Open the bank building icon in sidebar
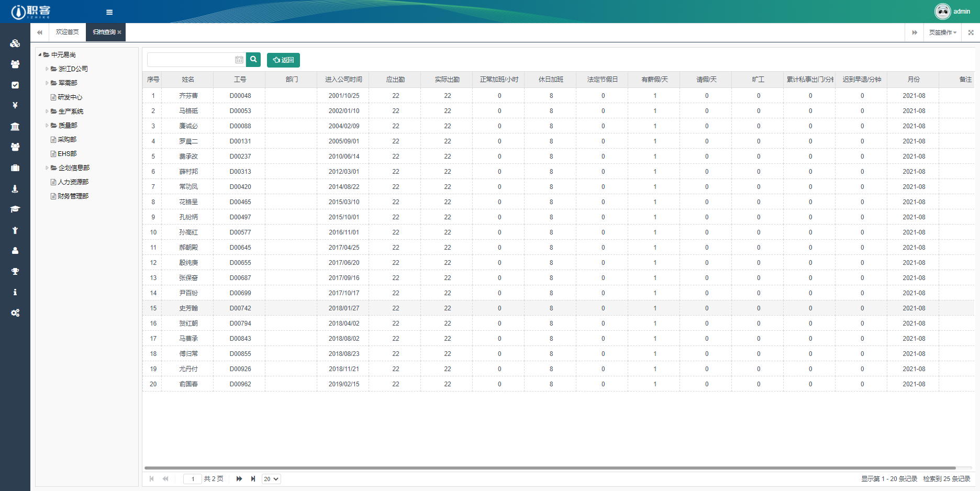The width and height of the screenshot is (980, 491). click(x=15, y=126)
